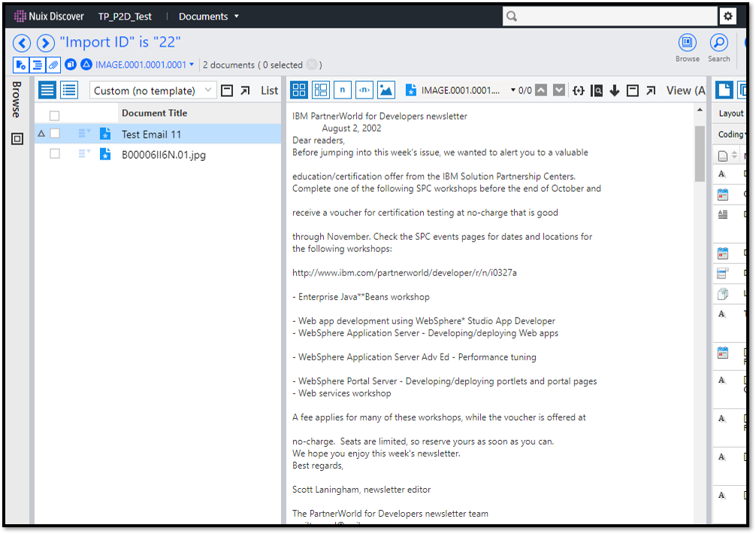Tick the checkbox for Test Email 11
The height and width of the screenshot is (534, 756).
point(55,134)
